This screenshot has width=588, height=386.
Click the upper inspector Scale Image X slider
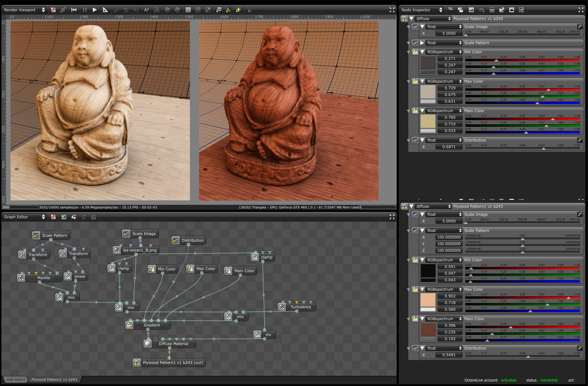(x=522, y=34)
